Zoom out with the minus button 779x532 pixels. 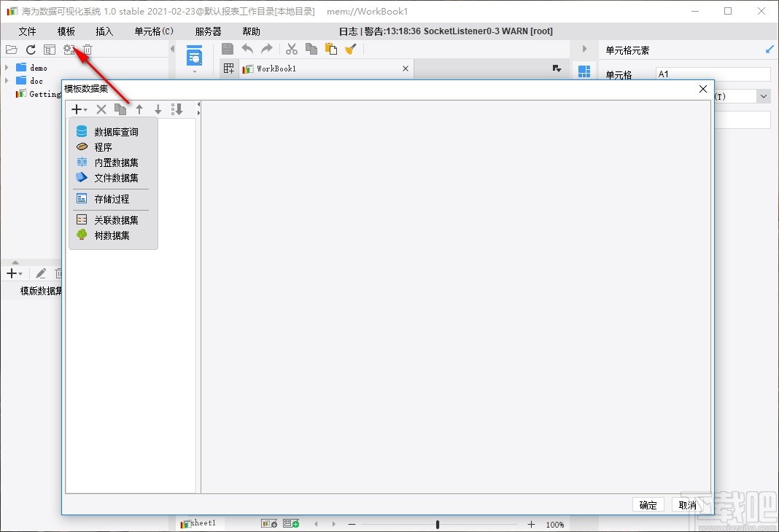(352, 524)
